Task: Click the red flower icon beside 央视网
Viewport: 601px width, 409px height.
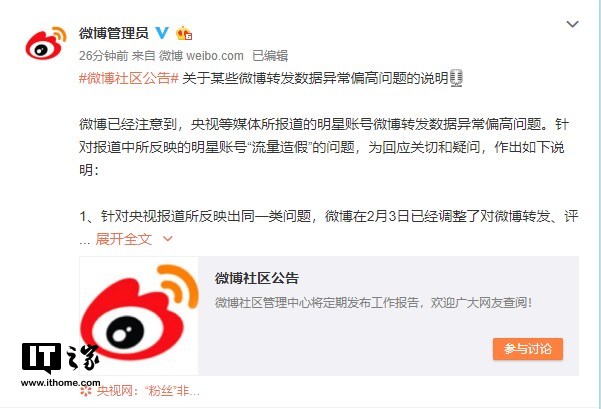Action: [86, 391]
